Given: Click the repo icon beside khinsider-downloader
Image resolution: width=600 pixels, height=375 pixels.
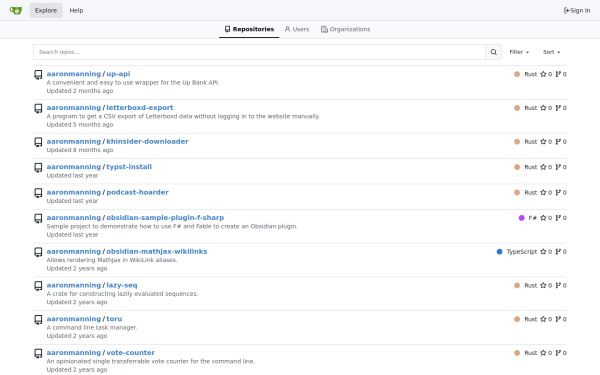Looking at the screenshot, I should point(38,142).
